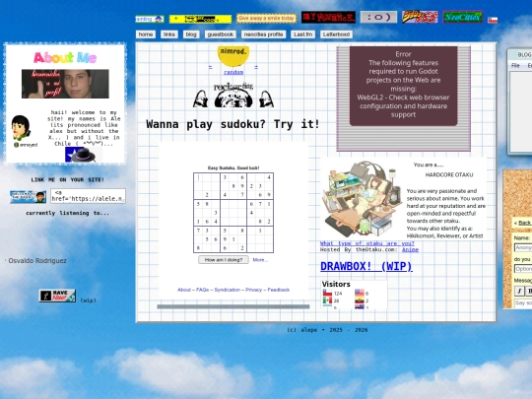
Task: Click the site link badge with avatar
Action: [28, 197]
